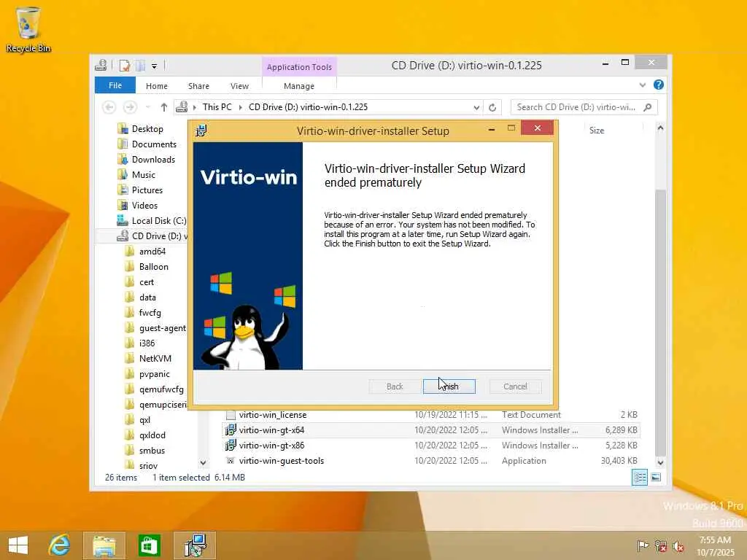Click Properties icon in quick access toolbar
The width and height of the screenshot is (747, 560).
click(x=125, y=66)
